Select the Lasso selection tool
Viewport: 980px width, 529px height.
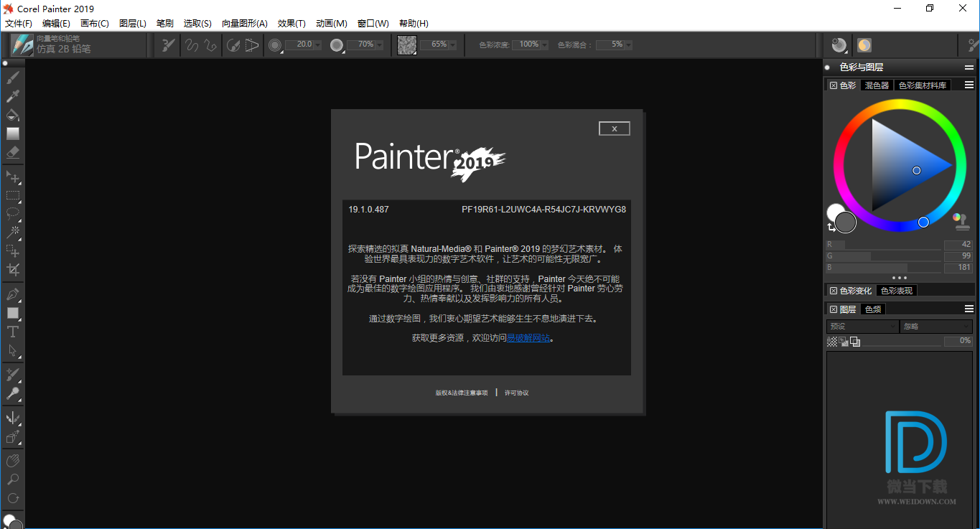[x=12, y=214]
